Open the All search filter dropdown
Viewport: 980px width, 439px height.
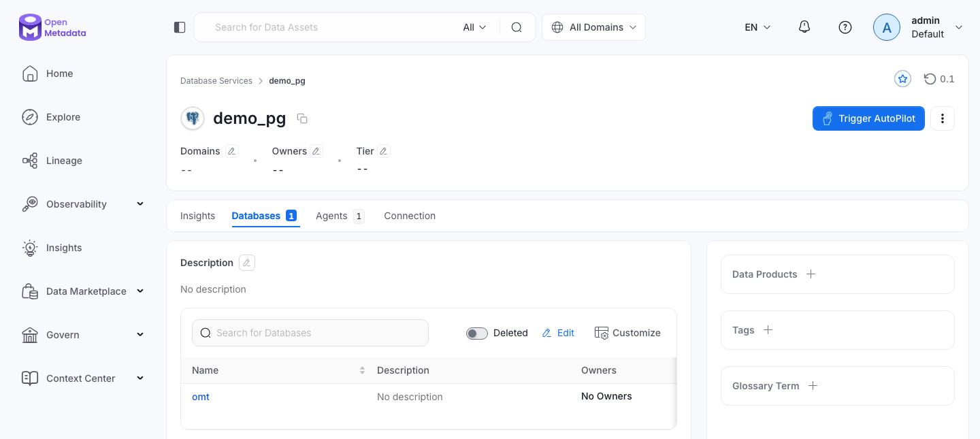(475, 27)
